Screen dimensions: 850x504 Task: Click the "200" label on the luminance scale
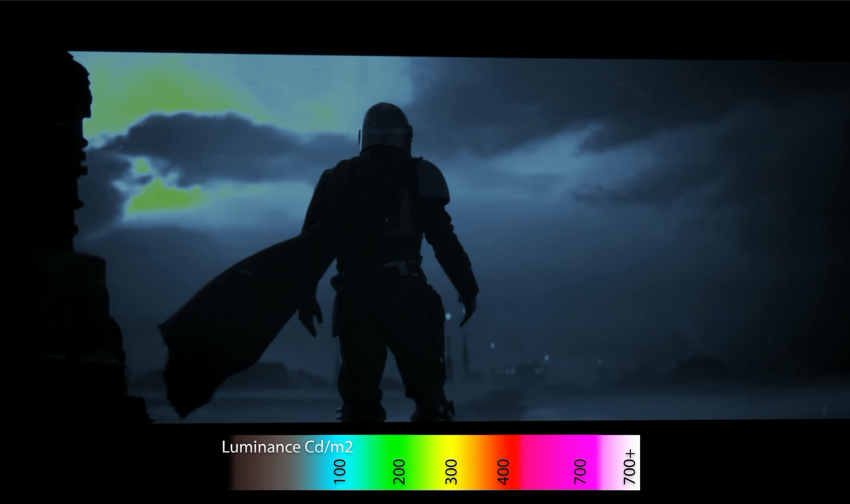coord(399,472)
